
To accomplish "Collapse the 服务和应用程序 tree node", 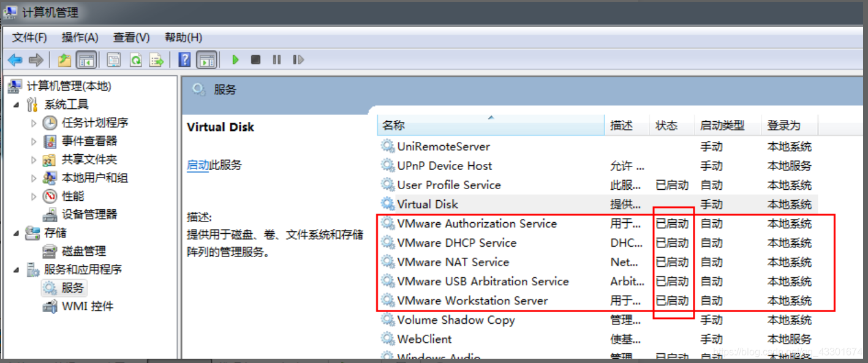I will coord(16,270).
